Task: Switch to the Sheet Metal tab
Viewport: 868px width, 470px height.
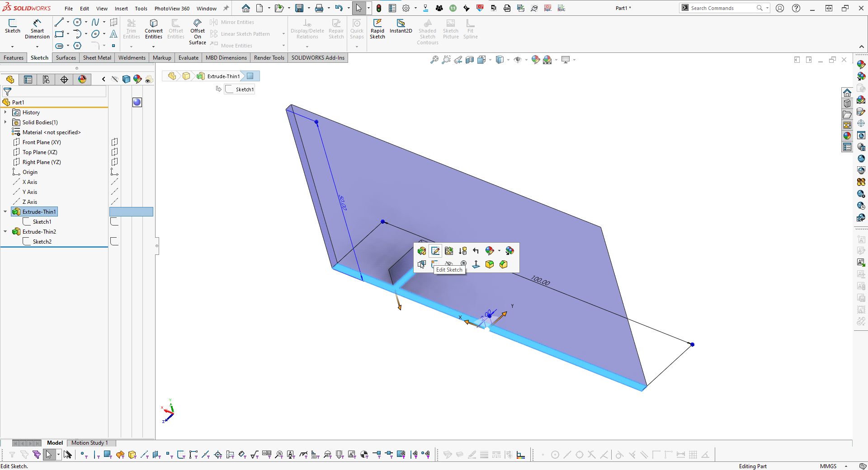Action: click(97, 57)
